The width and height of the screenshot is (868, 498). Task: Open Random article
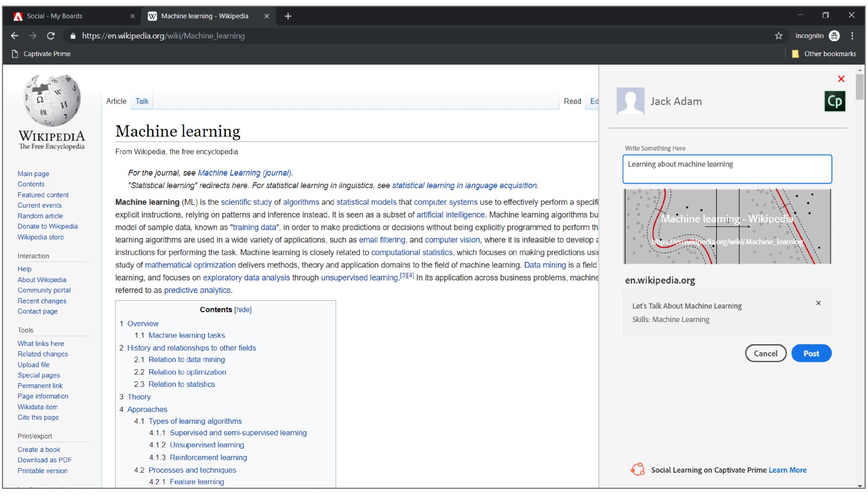point(40,216)
